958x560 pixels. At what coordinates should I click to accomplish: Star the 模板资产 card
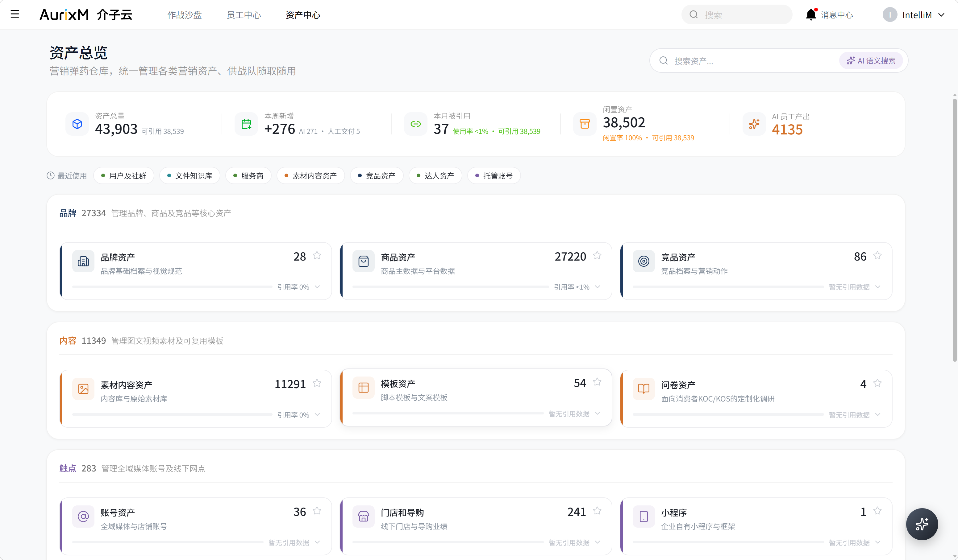click(x=597, y=381)
